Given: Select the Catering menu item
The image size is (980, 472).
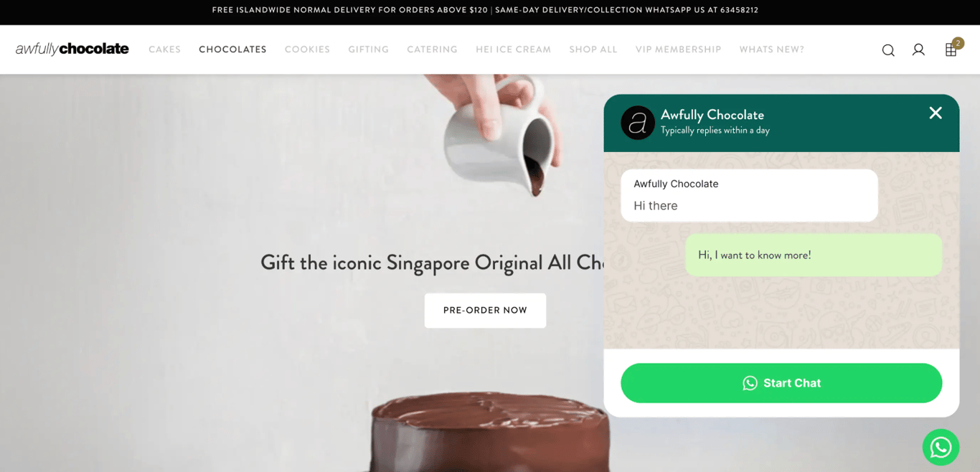Looking at the screenshot, I should pyautogui.click(x=432, y=49).
